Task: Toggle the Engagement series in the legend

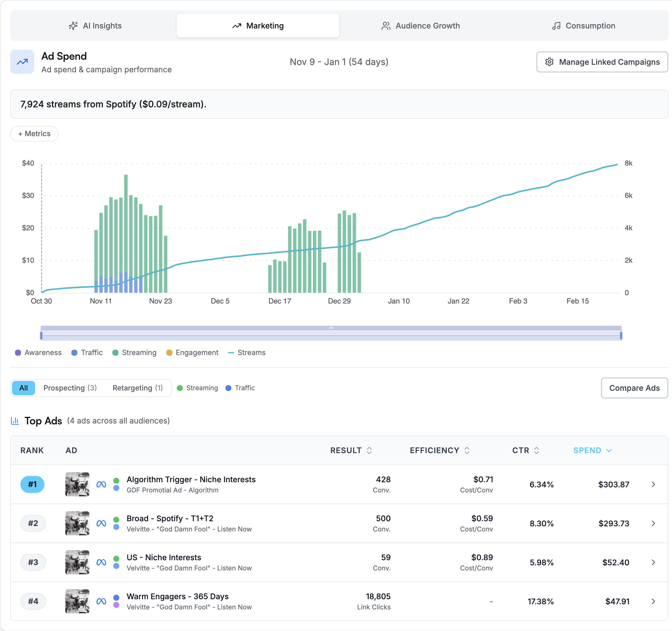Action: click(192, 352)
